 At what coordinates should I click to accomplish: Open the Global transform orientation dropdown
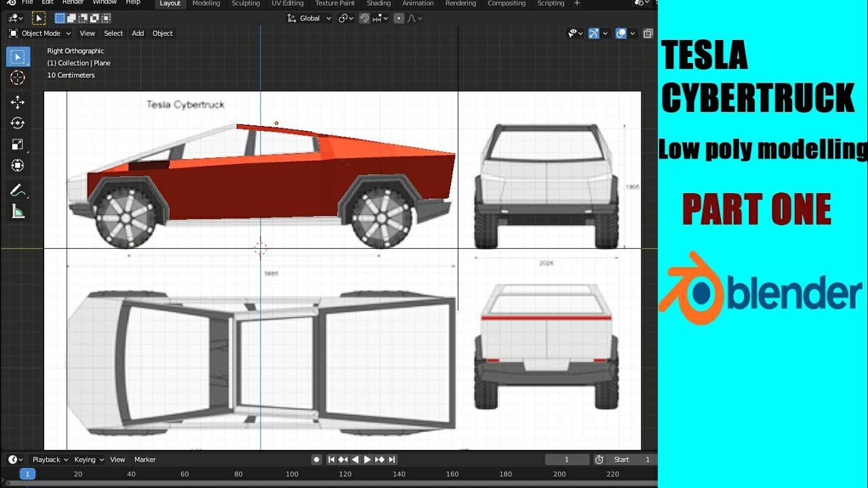[310, 18]
